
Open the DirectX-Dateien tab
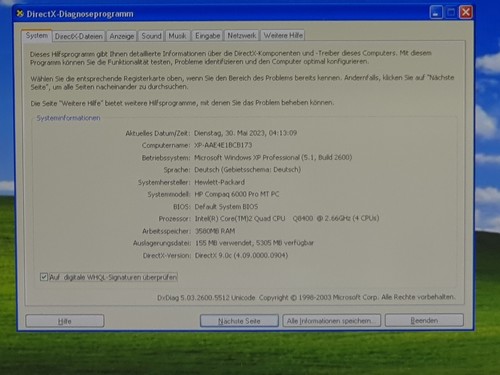pyautogui.click(x=79, y=36)
